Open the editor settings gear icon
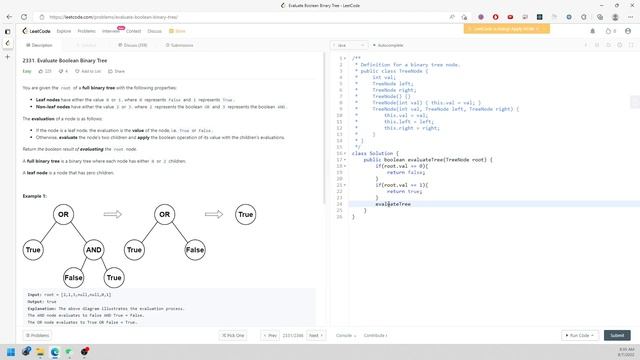The height and width of the screenshot is (360, 640). (x=620, y=45)
